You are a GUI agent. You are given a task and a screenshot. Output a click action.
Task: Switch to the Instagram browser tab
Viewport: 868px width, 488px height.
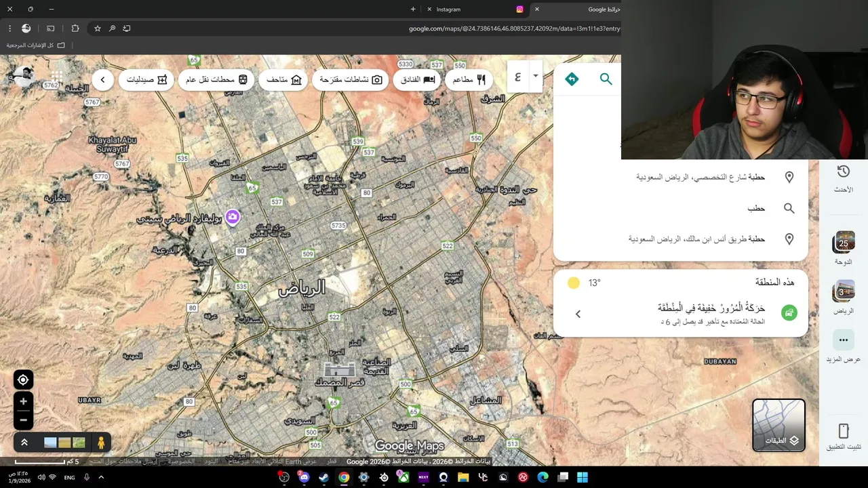click(475, 9)
